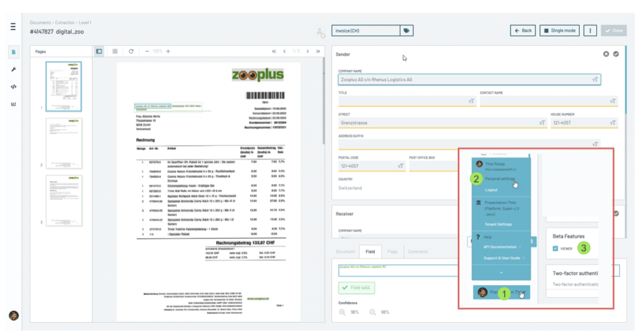The width and height of the screenshot is (644, 336).
Task: Open the Invoice (CH) document type dropdown
Action: (365, 30)
